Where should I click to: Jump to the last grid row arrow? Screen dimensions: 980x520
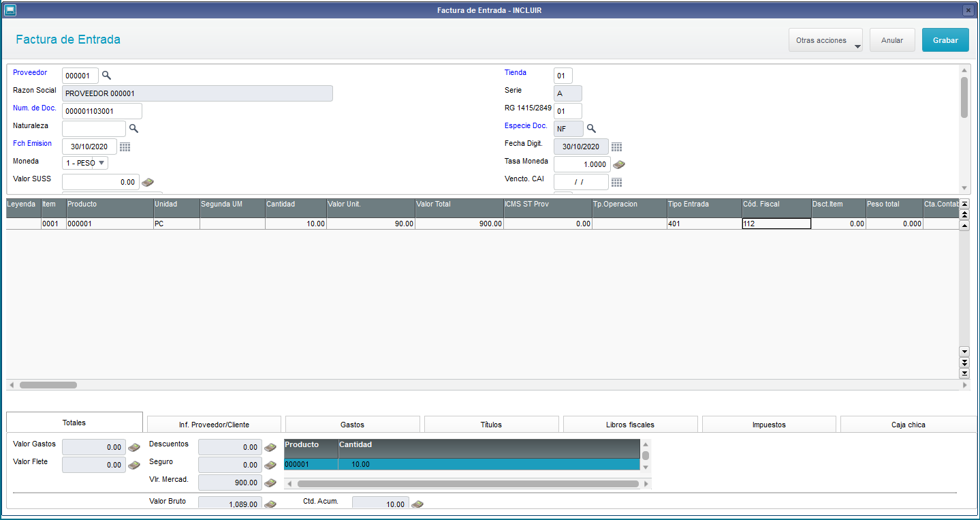pyautogui.click(x=964, y=373)
